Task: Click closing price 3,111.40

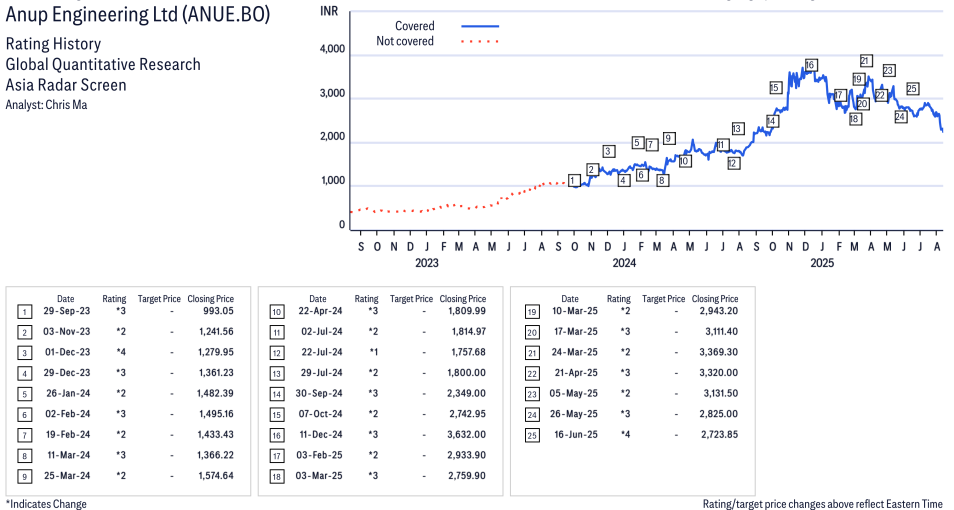Action: click(721, 332)
